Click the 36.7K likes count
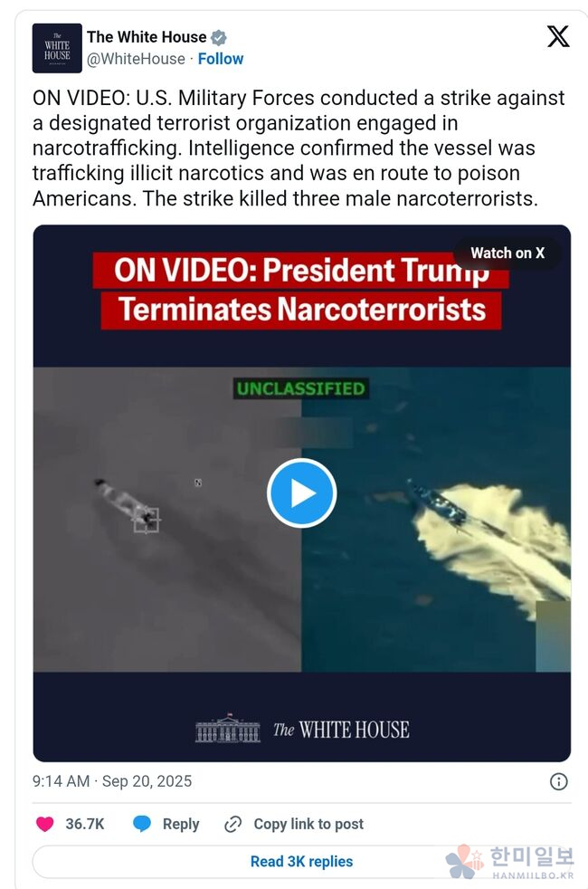The width and height of the screenshot is (588, 889). pos(85,824)
